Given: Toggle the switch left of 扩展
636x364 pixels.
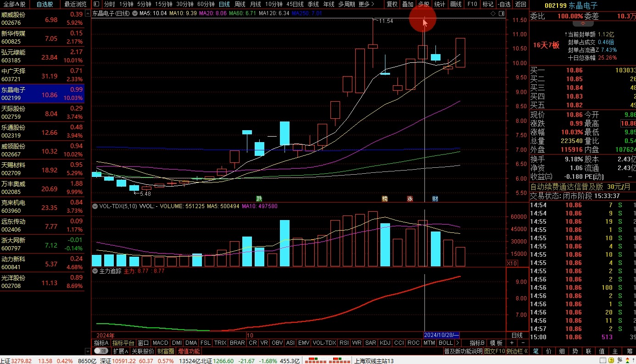Looking at the screenshot, I should pyautogui.click(x=101, y=351).
